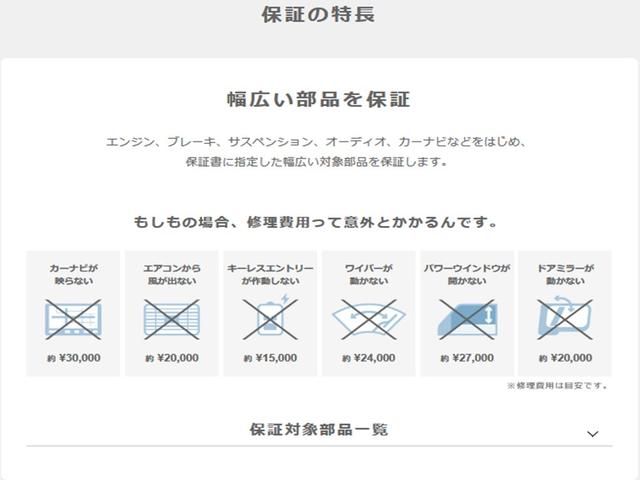Open the 保証対象部品一覧 section title
Screen dimensions: 640x480
point(318,430)
